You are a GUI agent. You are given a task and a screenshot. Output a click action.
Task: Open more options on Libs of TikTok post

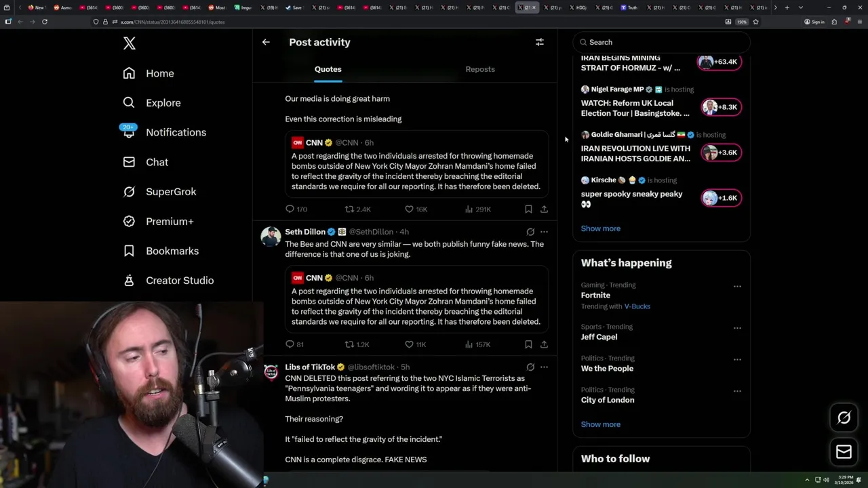click(544, 367)
